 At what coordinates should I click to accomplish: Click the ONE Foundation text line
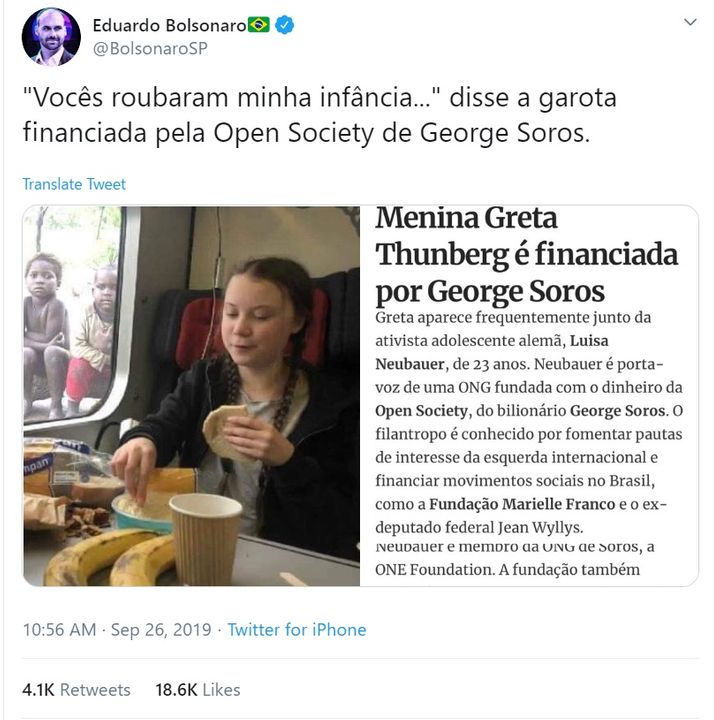pos(507,569)
